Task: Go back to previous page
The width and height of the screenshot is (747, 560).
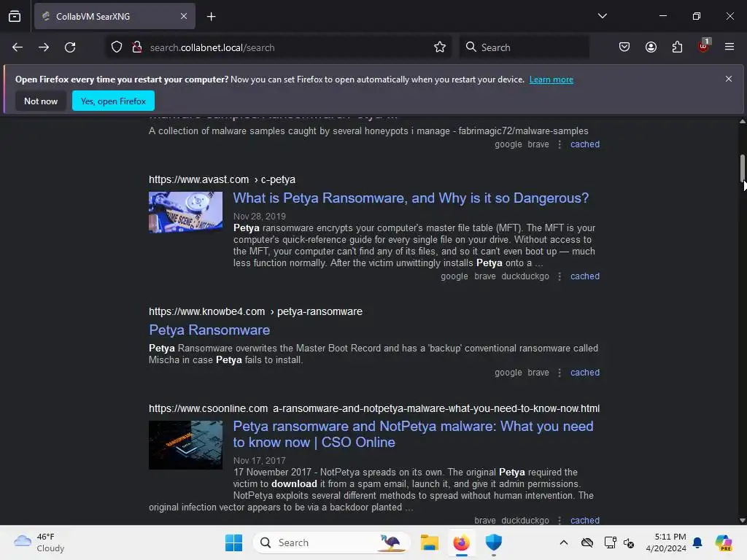Action: pos(18,47)
